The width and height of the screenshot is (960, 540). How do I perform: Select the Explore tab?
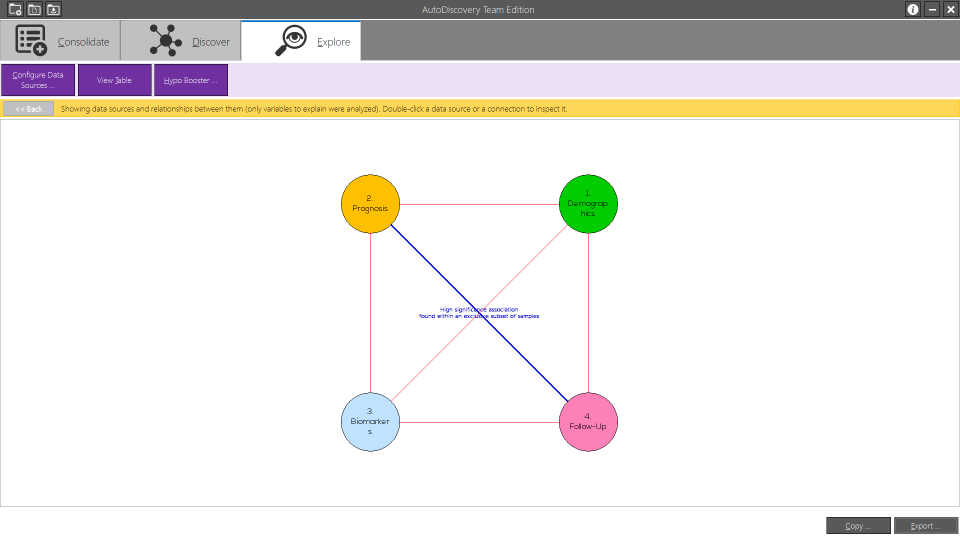pos(301,41)
